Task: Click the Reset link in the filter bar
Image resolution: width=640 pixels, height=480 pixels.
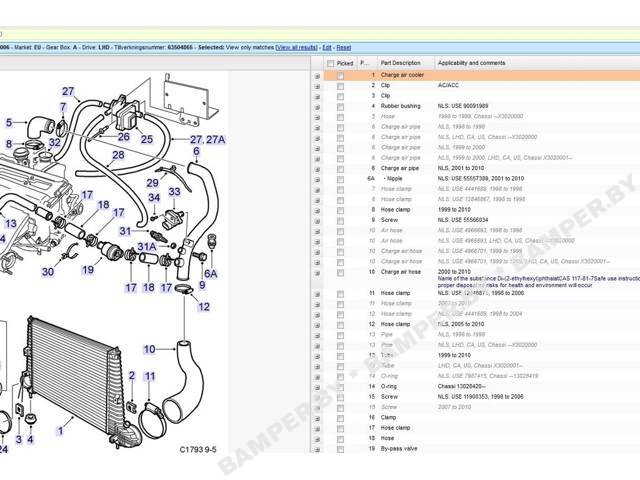Action: point(344,47)
